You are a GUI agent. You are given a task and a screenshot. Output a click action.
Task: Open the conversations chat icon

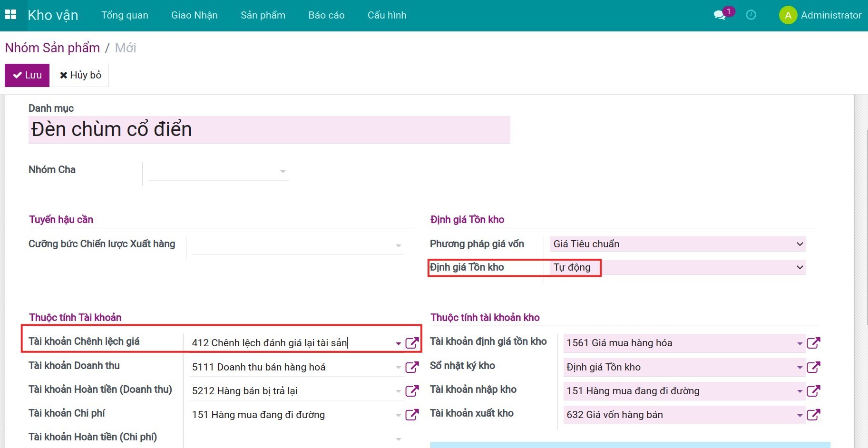(720, 15)
